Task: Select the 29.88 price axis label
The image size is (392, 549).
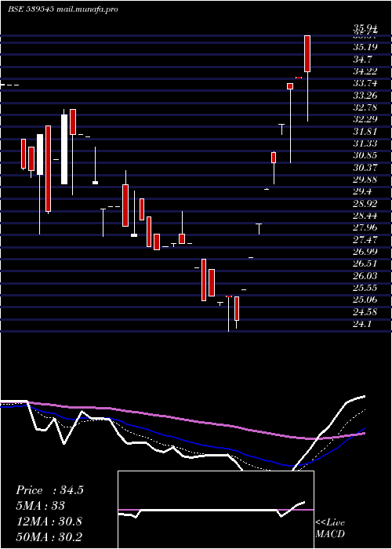Action: click(365, 180)
